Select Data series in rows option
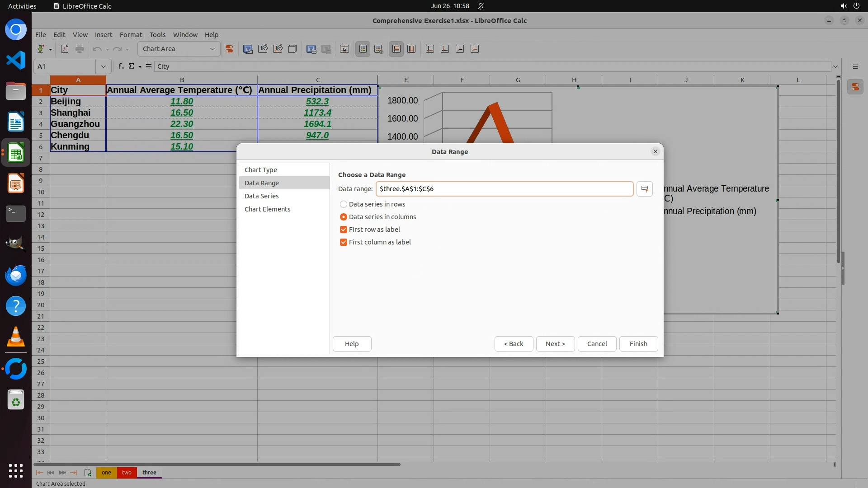This screenshot has height=488, width=868. 344,204
